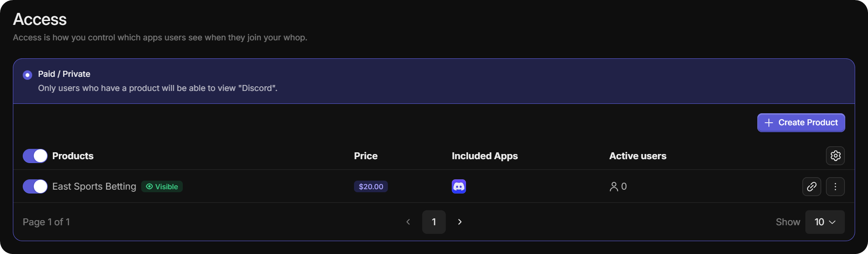This screenshot has height=254, width=868.
Task: Open the products settings gear icon
Action: [835, 156]
